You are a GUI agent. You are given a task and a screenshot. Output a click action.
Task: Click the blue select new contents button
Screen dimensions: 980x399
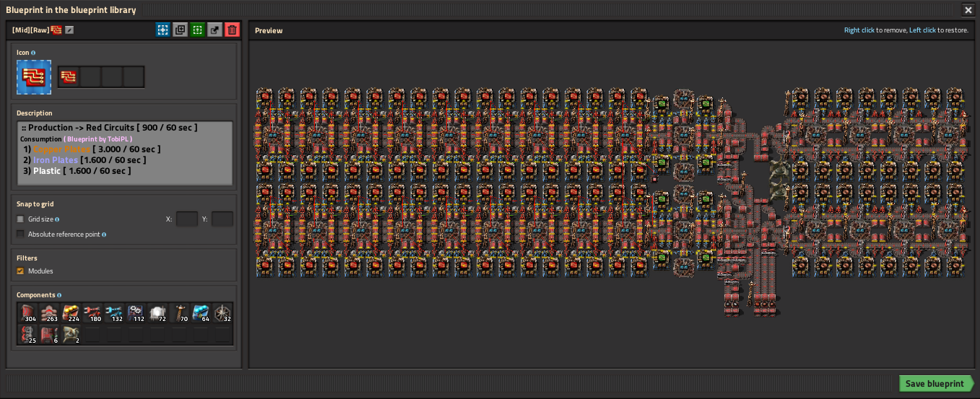pyautogui.click(x=162, y=30)
